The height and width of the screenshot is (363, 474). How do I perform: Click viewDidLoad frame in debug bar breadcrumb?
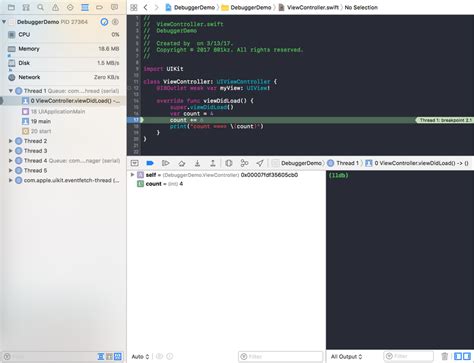(417, 163)
